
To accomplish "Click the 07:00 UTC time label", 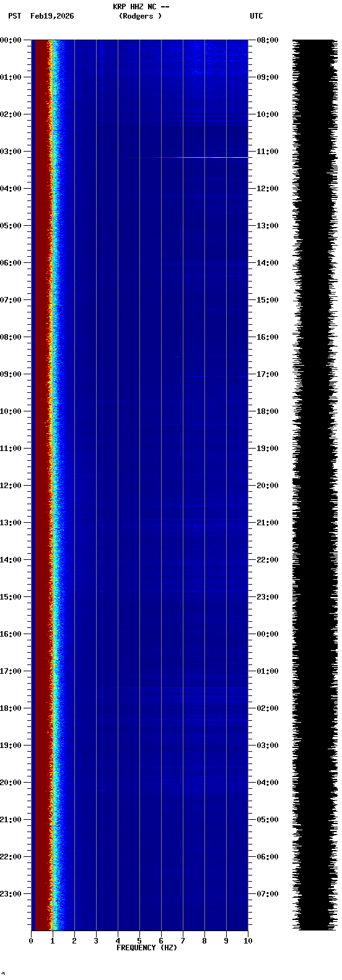I will point(268,894).
